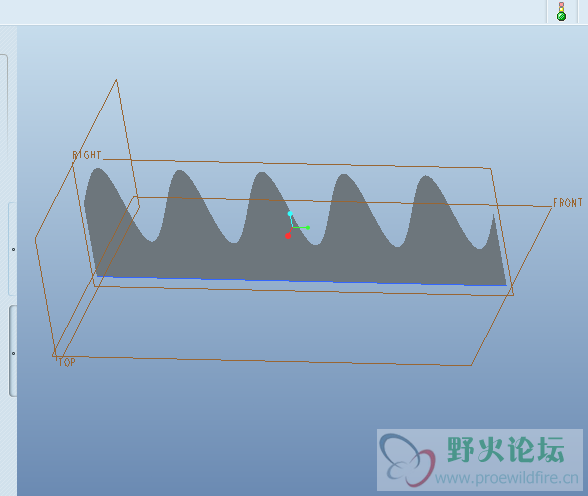The image size is (588, 496).
Task: Select the RIGHT datum plane label
Action: coord(87,155)
